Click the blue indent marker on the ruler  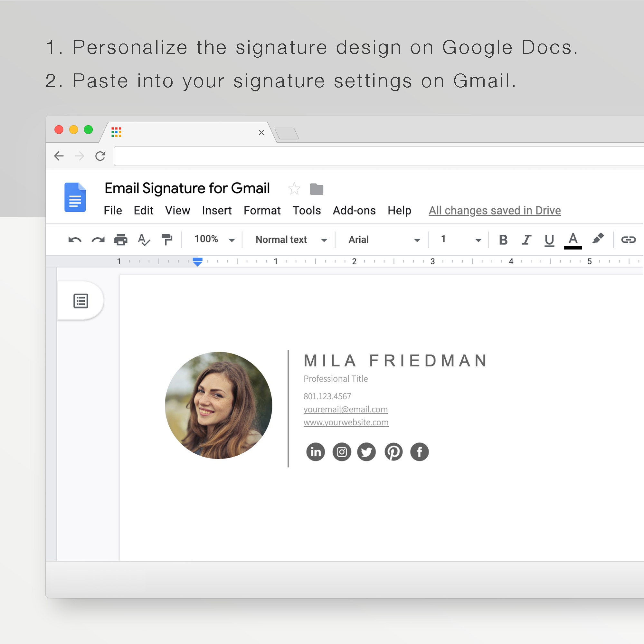(198, 262)
